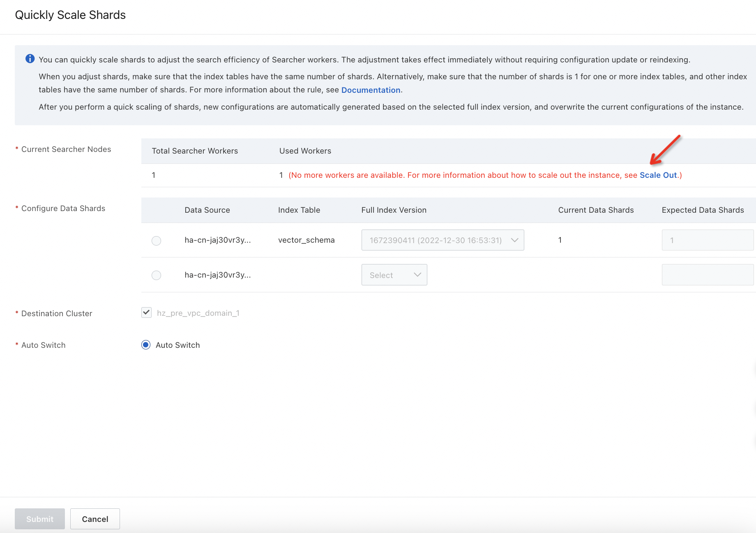Toggle the hz_pre_vpc_domain_1 cluster checkbox

tap(147, 312)
